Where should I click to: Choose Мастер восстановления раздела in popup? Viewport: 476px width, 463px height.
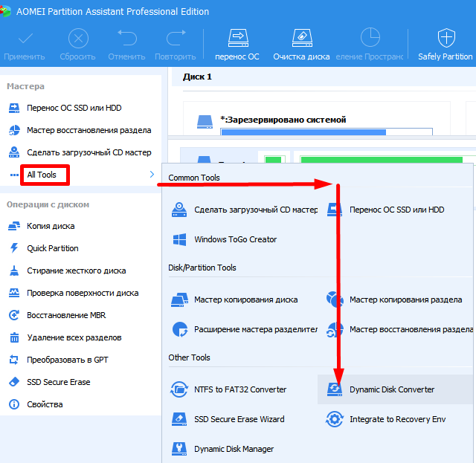coord(411,329)
